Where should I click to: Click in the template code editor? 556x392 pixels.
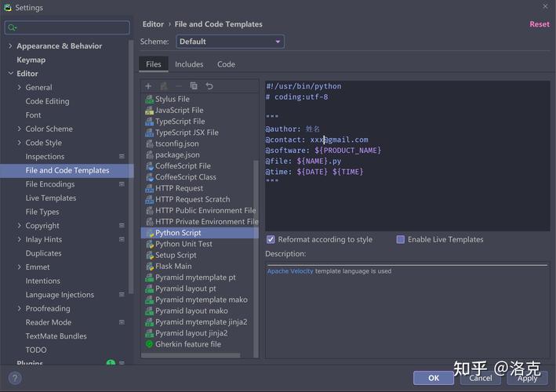pos(408,156)
